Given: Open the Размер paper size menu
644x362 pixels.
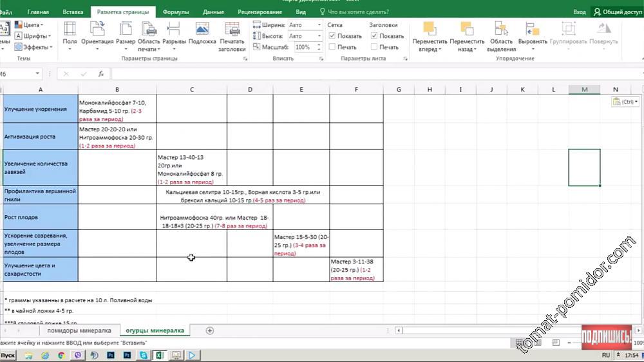Looking at the screenshot, I should tap(126, 36).
